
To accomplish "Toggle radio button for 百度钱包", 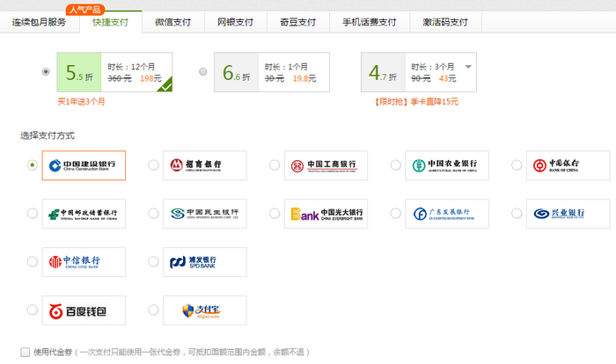I will [33, 309].
